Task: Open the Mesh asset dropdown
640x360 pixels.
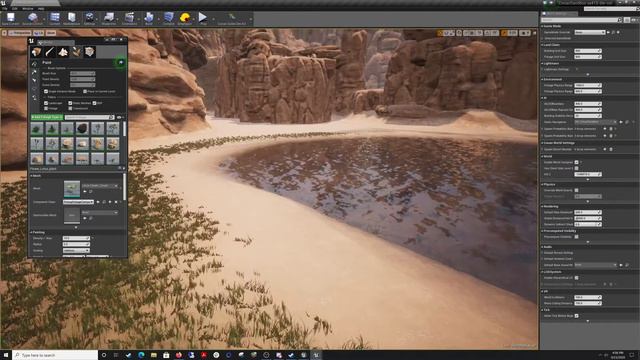Action: [x=100, y=186]
